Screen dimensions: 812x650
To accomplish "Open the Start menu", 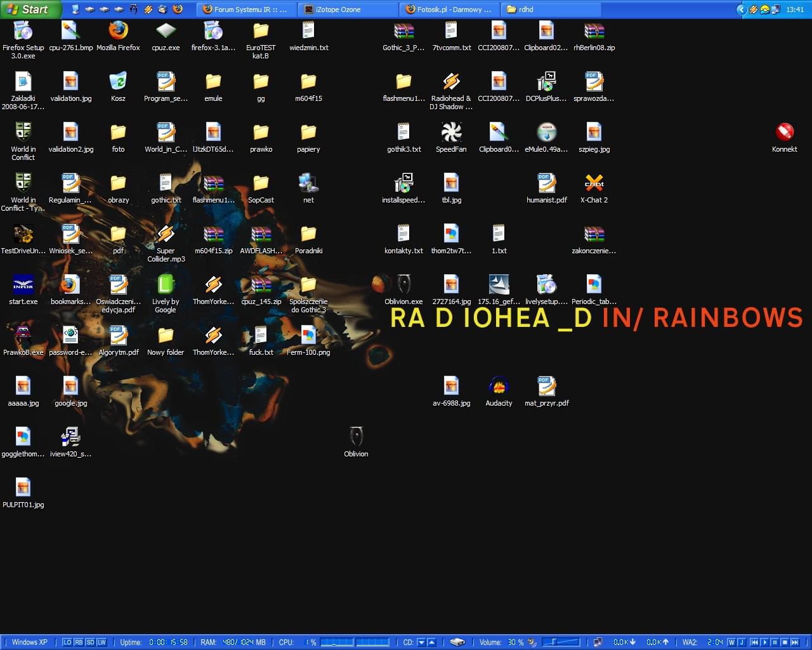I will pyautogui.click(x=30, y=10).
